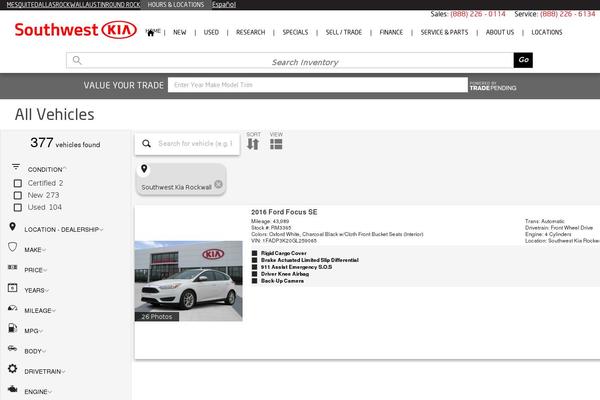Open the Used menu item
Screen dimensions: 600x400
coord(211,32)
